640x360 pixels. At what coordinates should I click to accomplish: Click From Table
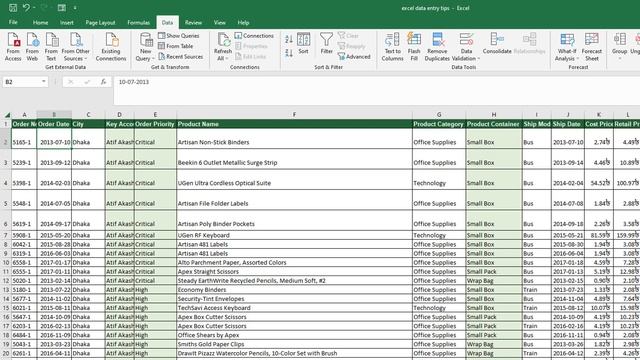(176, 46)
